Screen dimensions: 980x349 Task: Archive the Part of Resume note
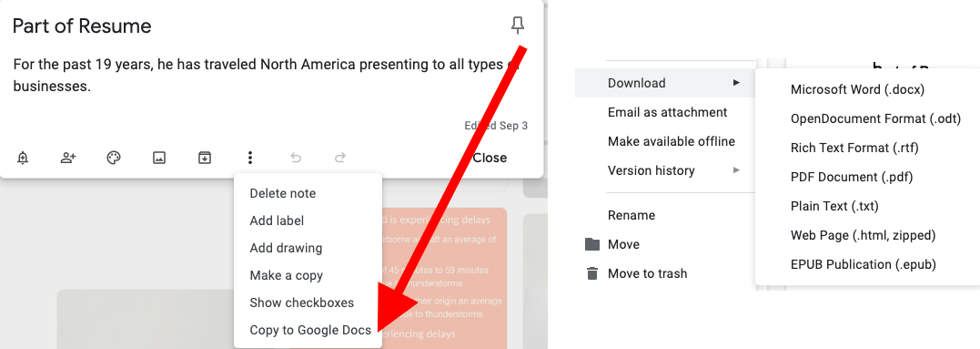click(205, 159)
